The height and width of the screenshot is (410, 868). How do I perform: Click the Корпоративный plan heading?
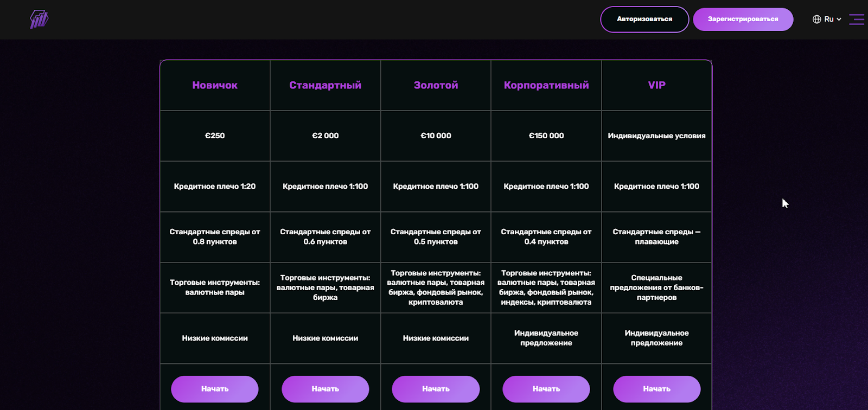[546, 85]
